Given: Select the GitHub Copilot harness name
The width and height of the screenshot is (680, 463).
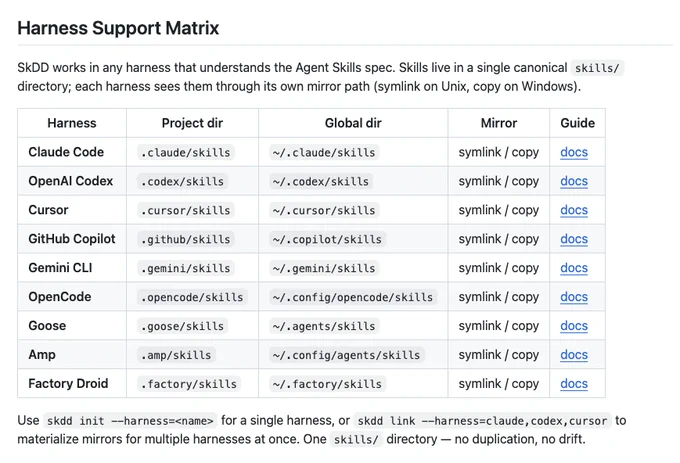Looking at the screenshot, I should pos(72,239).
